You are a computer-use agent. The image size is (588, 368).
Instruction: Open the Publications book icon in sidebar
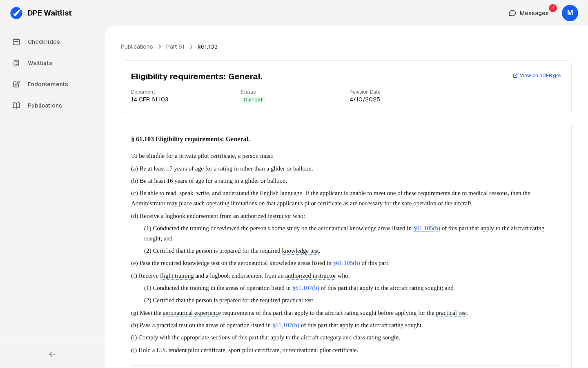click(x=16, y=105)
